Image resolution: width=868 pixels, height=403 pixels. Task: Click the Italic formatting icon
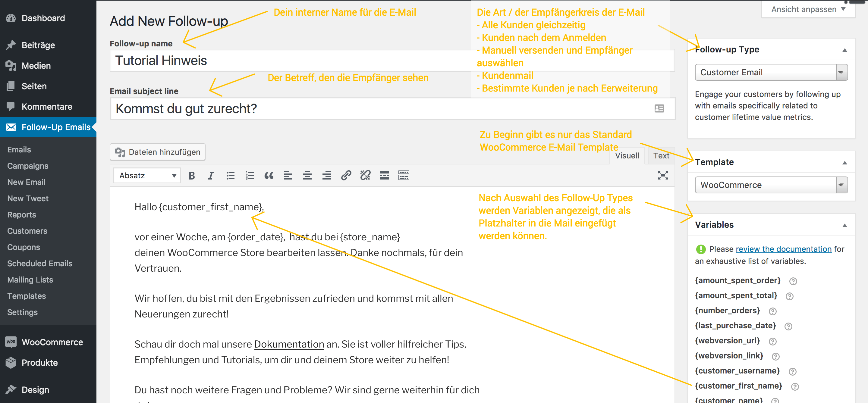[211, 175]
